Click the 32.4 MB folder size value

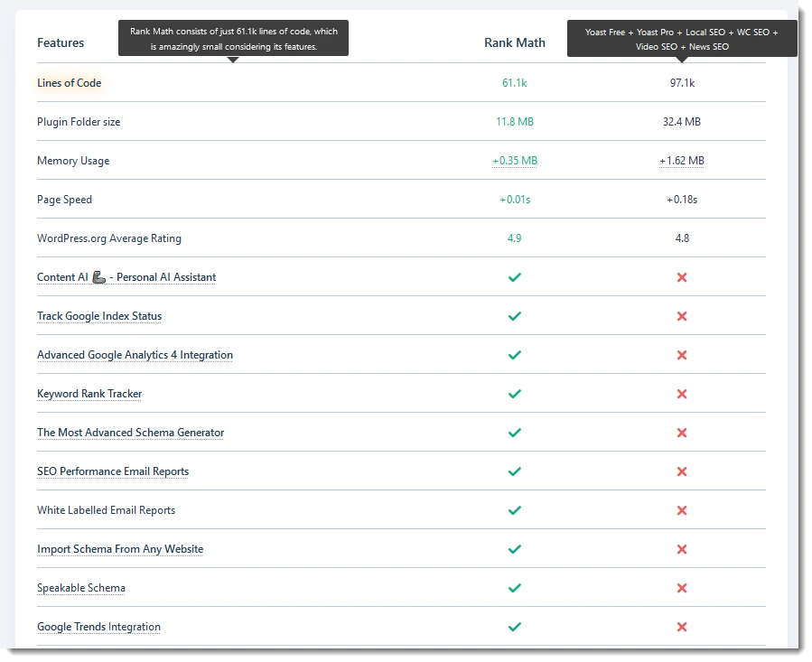pyautogui.click(x=682, y=122)
